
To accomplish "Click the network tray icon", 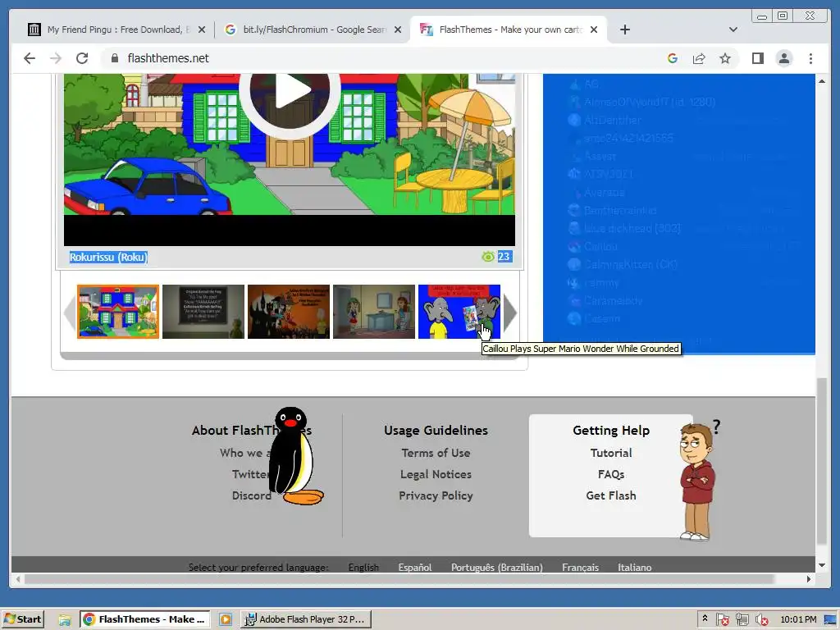I will click(742, 620).
